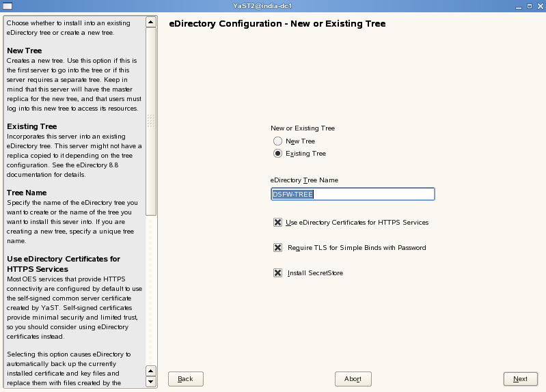Click the 'Existing Tree' help heading
Viewport: 546px width, 392px height.
point(32,126)
